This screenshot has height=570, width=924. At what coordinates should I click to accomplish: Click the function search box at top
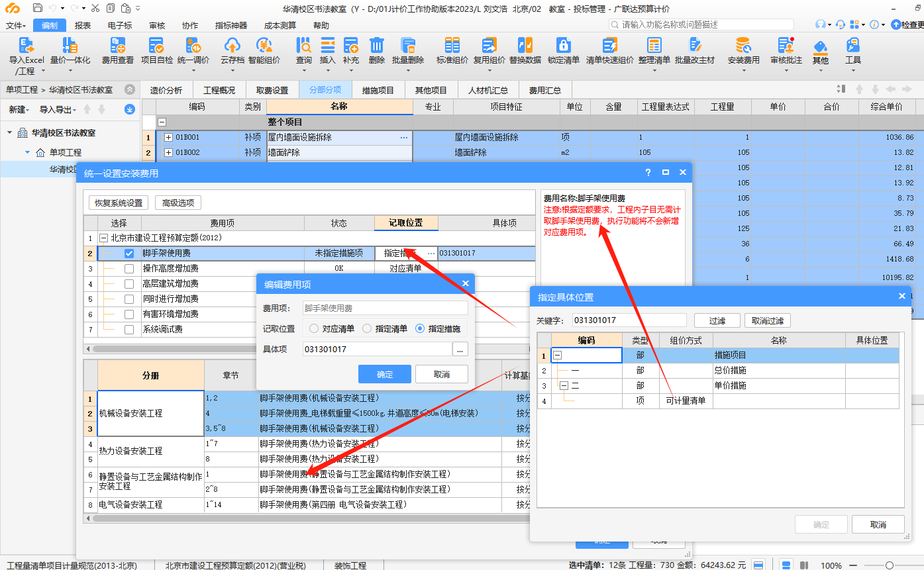tap(701, 24)
